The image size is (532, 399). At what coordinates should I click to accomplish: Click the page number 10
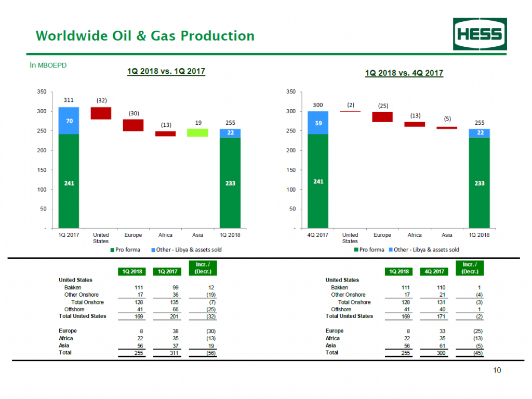point(497,370)
